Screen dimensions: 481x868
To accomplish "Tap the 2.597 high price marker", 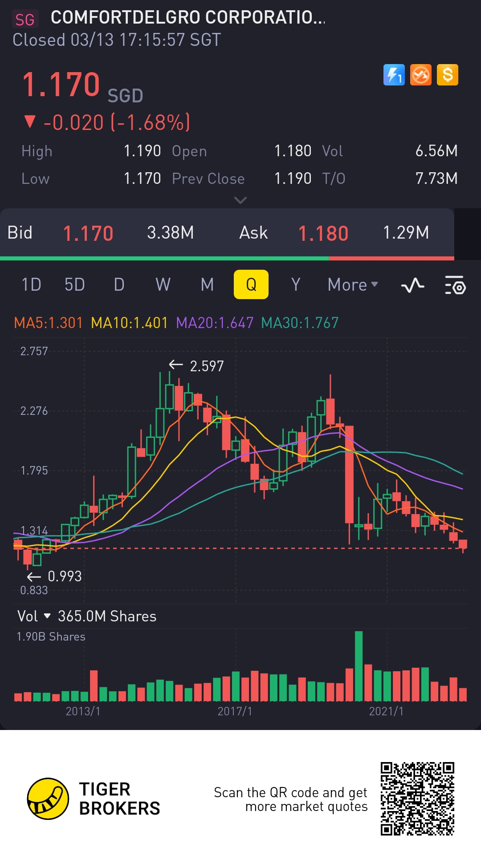I will coord(196,366).
